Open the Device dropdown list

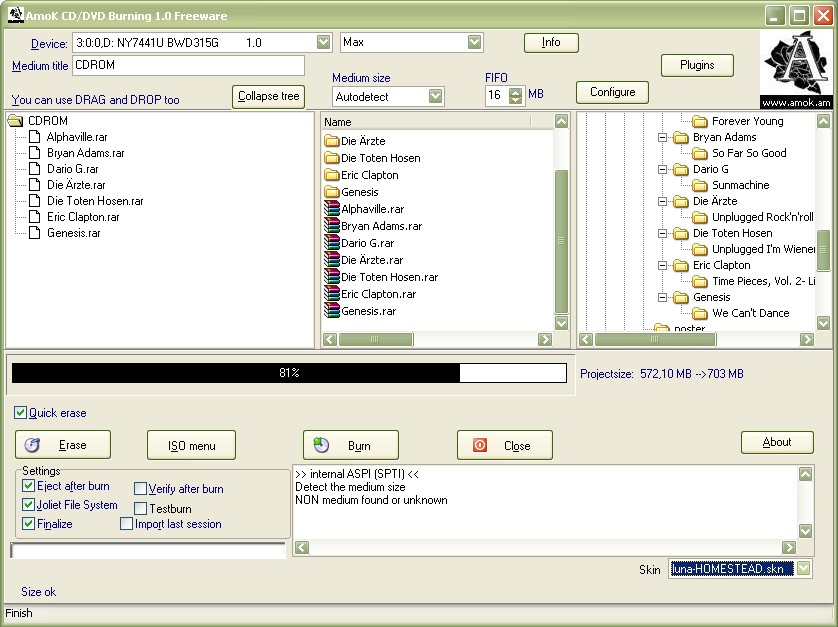pos(323,42)
